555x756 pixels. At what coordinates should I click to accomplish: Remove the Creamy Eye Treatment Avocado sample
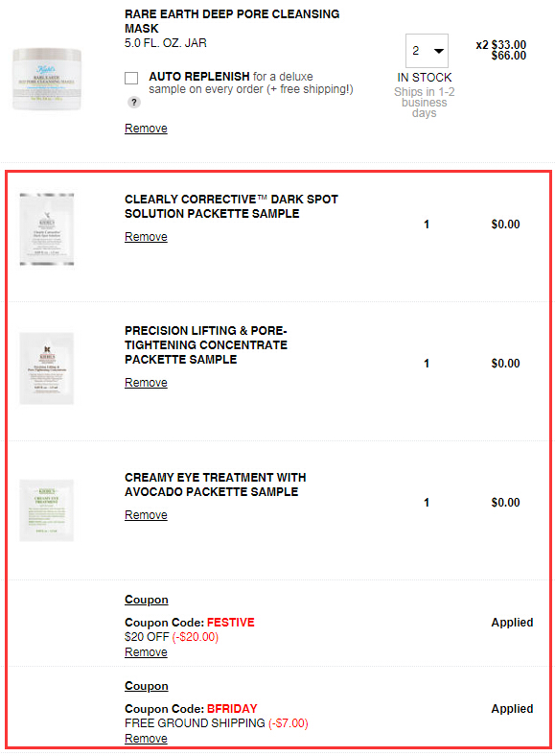(146, 515)
